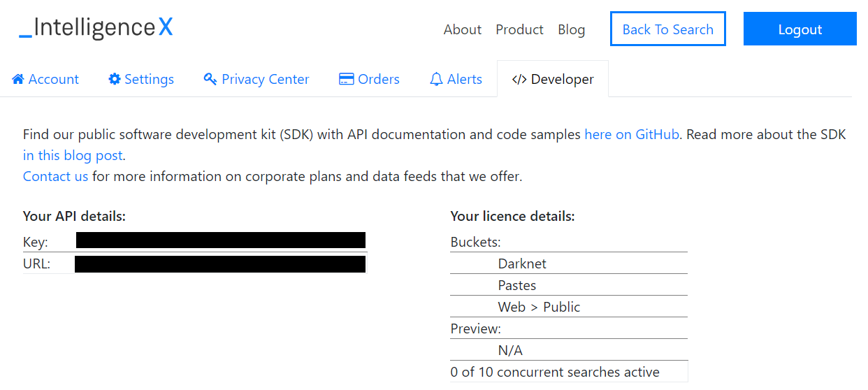Click the house icon beside Account
This screenshot has width=868, height=390.
18,79
